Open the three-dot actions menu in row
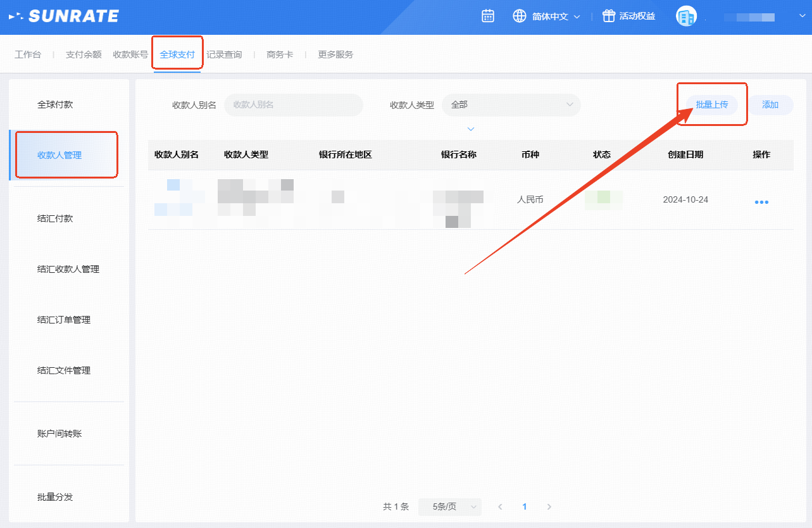The image size is (812, 528). click(761, 202)
